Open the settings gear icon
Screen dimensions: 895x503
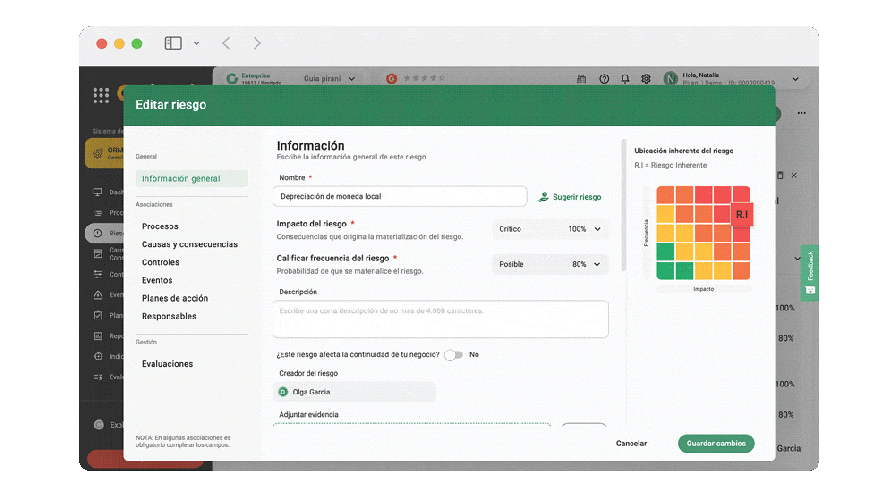coord(646,79)
